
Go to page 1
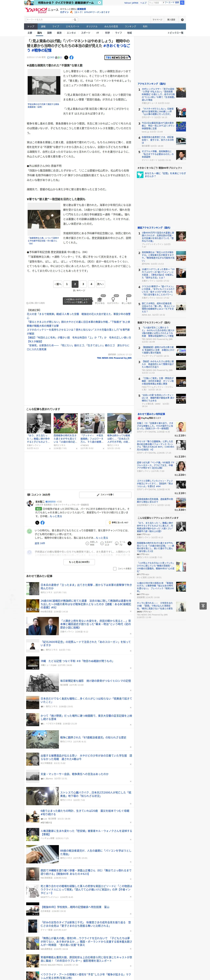pos(67,284)
